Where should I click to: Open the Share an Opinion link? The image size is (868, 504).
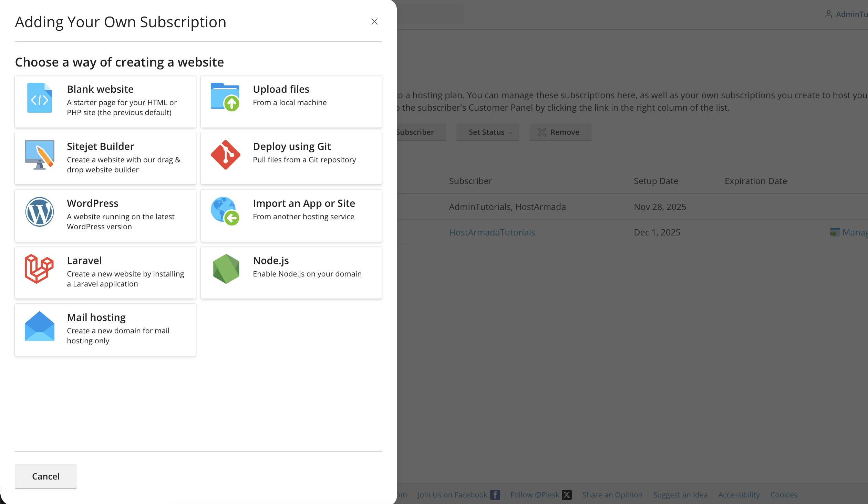point(612,495)
